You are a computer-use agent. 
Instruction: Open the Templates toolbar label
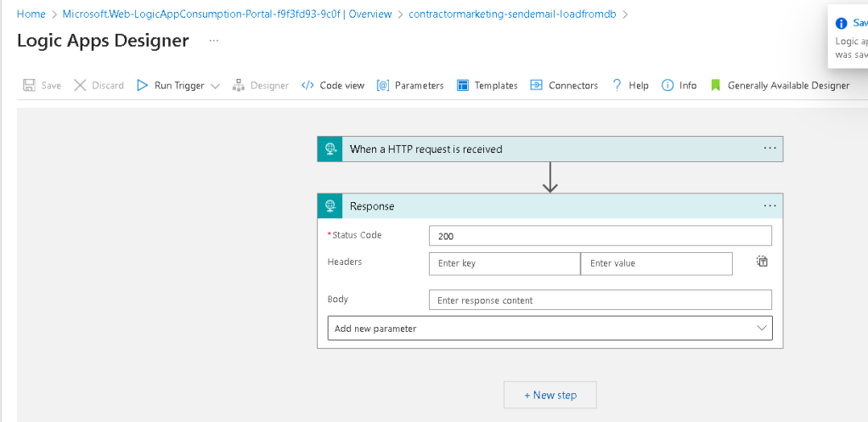coord(496,86)
